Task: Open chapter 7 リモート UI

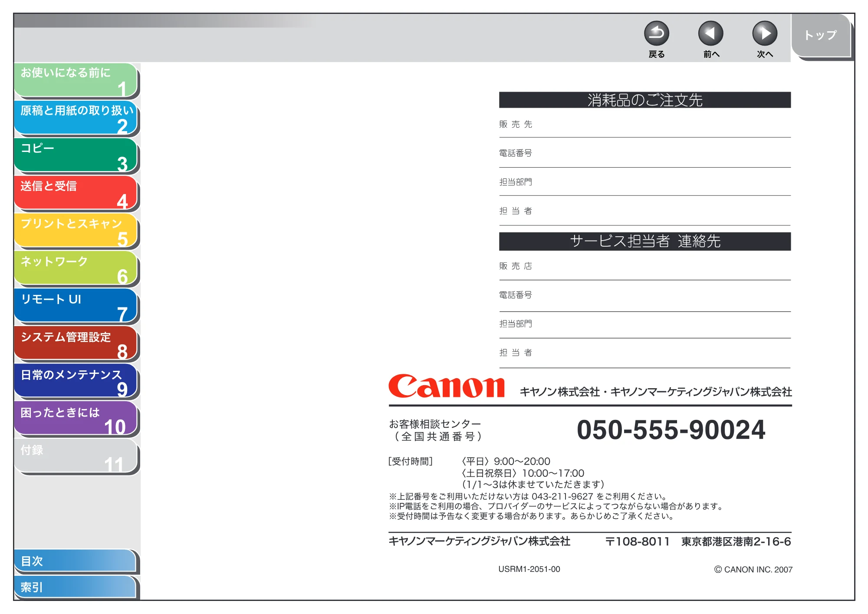Action: [76, 306]
